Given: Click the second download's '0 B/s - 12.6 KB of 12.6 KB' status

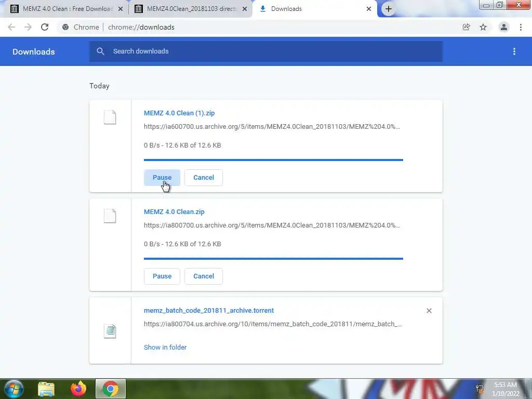Looking at the screenshot, I should (x=182, y=244).
